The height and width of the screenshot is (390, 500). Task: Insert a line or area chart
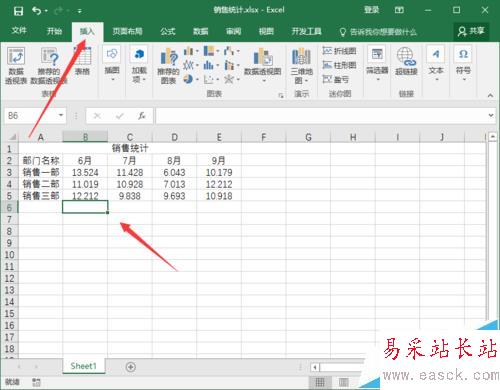(x=191, y=65)
